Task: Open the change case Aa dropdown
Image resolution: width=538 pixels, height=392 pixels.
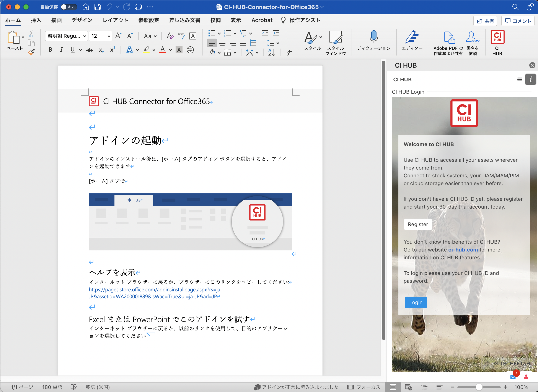Action: tap(150, 36)
